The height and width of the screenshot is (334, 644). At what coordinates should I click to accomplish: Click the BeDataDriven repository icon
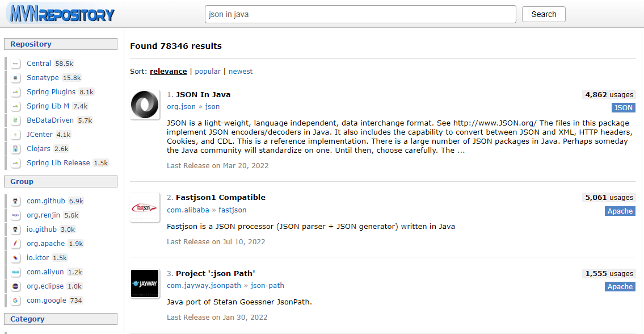coord(16,120)
